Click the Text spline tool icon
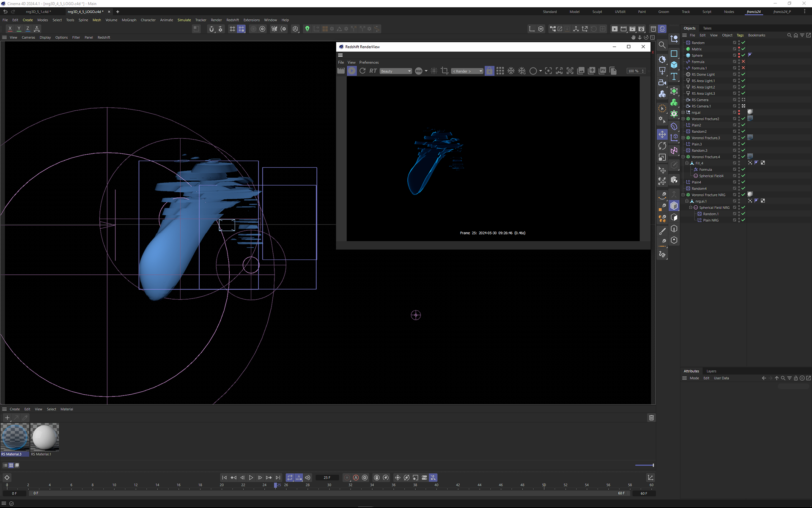The image size is (812, 508). 674,76
